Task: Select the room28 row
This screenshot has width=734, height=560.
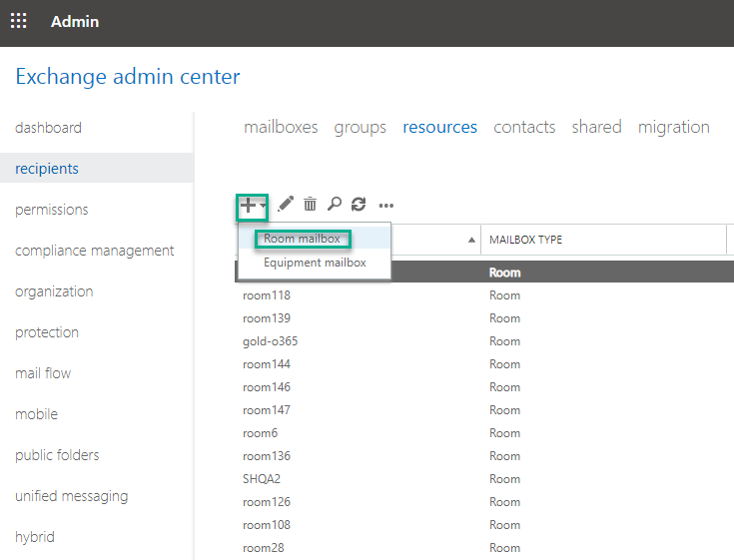Action: point(484,548)
